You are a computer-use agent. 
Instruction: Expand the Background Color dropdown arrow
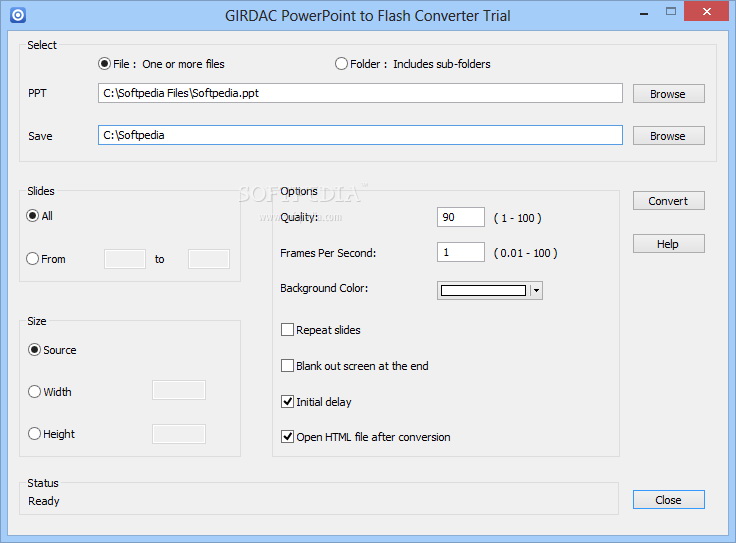(x=536, y=291)
